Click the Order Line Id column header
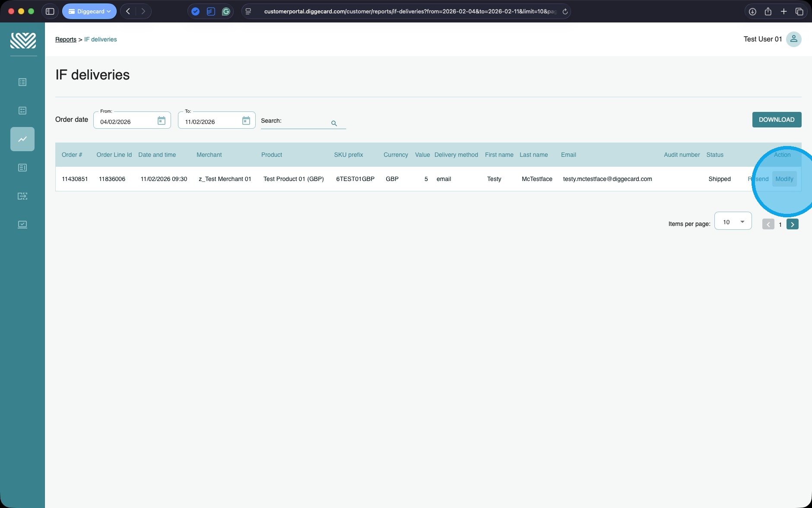The width and height of the screenshot is (812, 508). 114,155
